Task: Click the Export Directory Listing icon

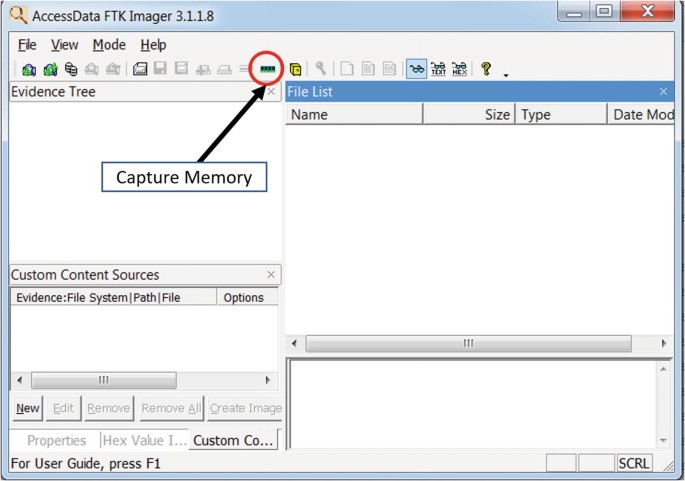Action: point(389,69)
